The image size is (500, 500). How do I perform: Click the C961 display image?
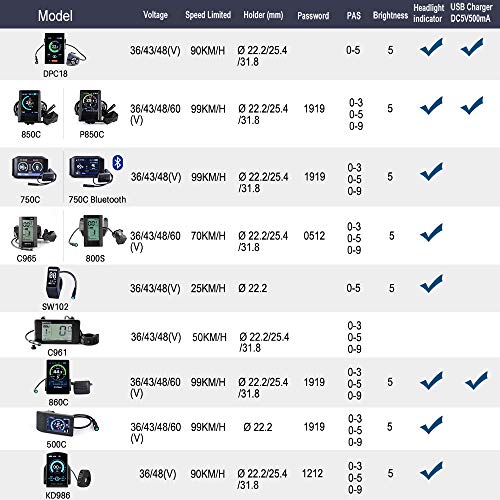(62, 333)
